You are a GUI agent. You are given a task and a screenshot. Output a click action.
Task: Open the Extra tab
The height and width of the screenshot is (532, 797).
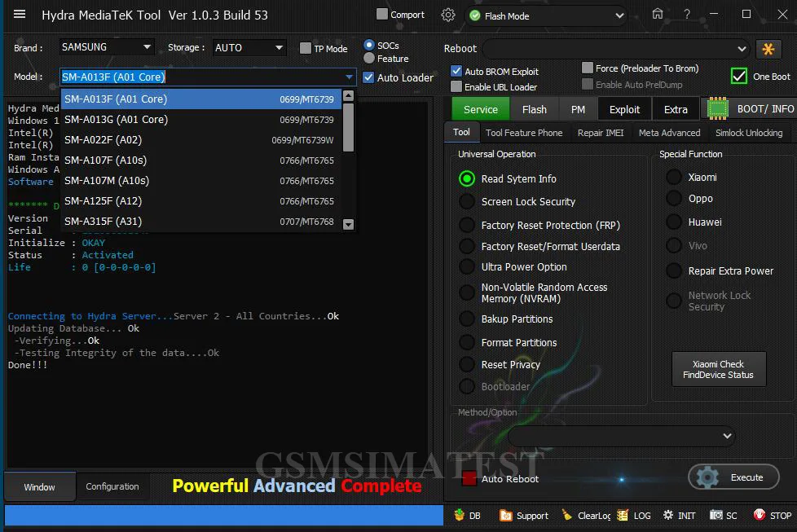pyautogui.click(x=676, y=109)
